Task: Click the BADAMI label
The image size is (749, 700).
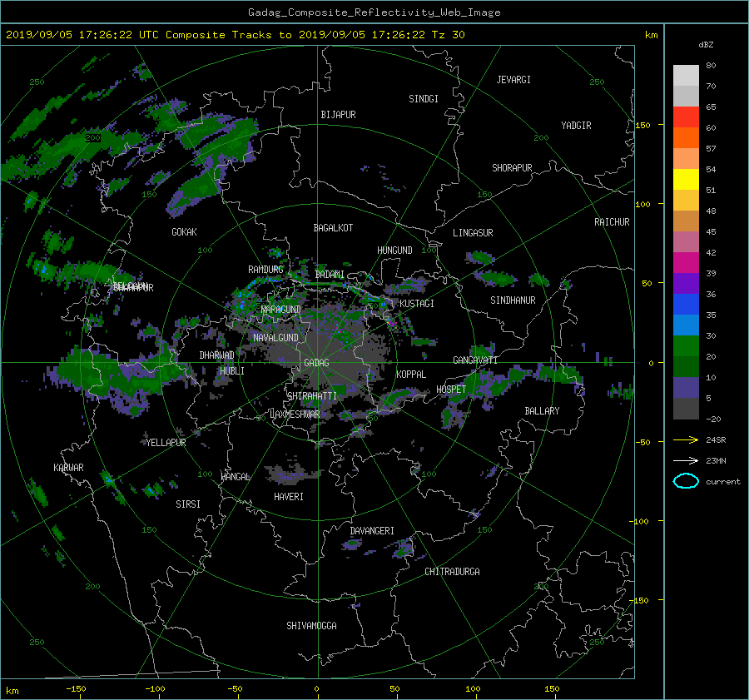Action: click(x=330, y=275)
